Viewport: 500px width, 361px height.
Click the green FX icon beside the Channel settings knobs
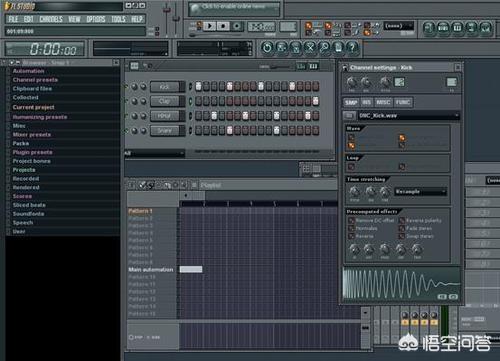coord(399,82)
